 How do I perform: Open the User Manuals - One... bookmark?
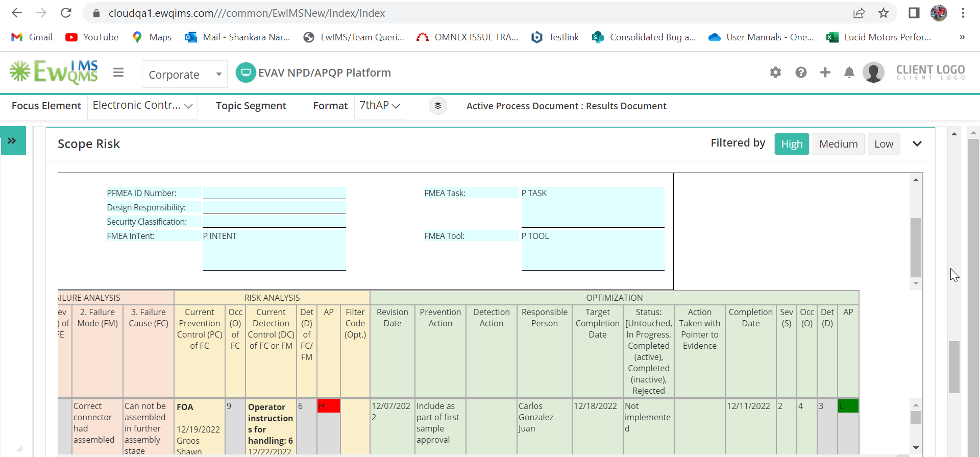(761, 37)
